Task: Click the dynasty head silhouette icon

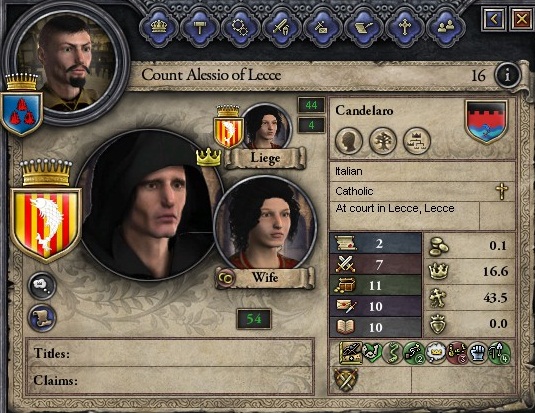Action: pyautogui.click(x=349, y=141)
